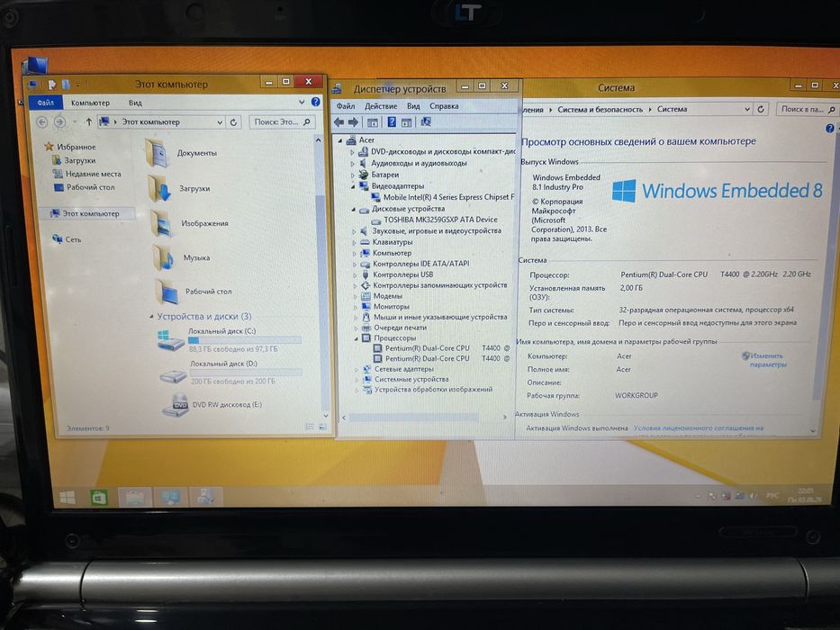Open Файл tab in Этот компьютер

point(46,103)
